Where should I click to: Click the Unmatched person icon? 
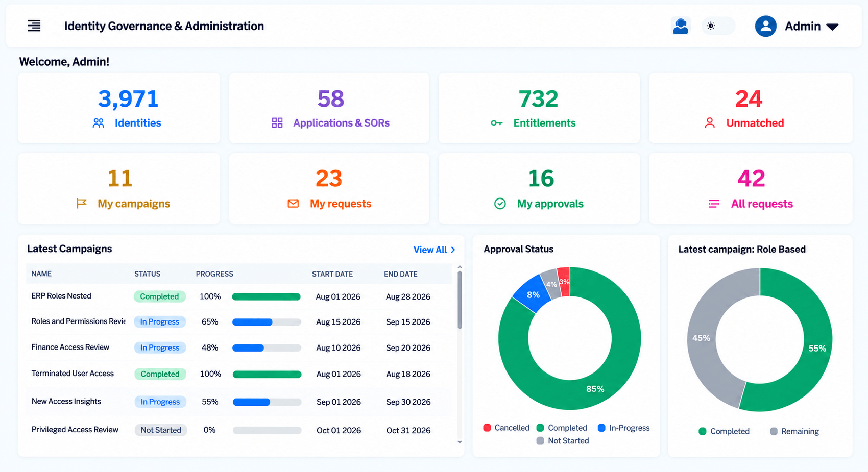click(710, 123)
